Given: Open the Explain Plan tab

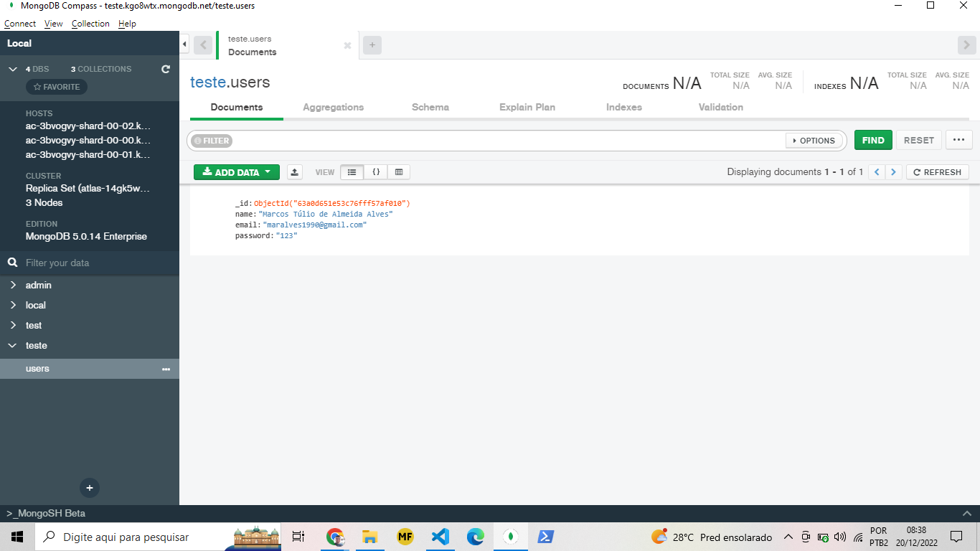Looking at the screenshot, I should [527, 108].
